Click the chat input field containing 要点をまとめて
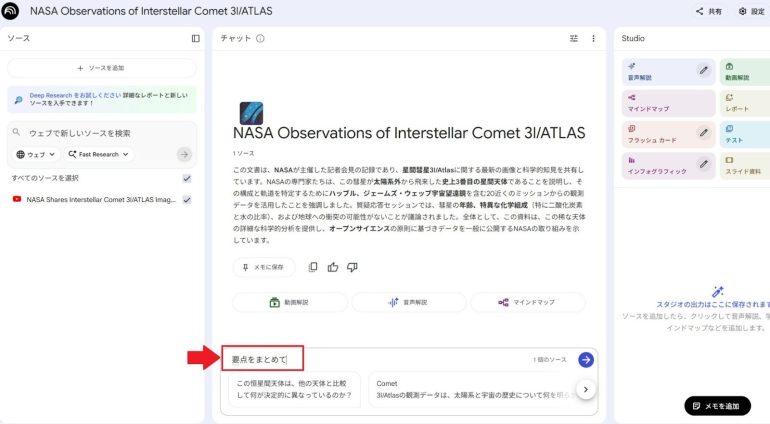Image resolution: width=770 pixels, height=424 pixels. (x=380, y=359)
